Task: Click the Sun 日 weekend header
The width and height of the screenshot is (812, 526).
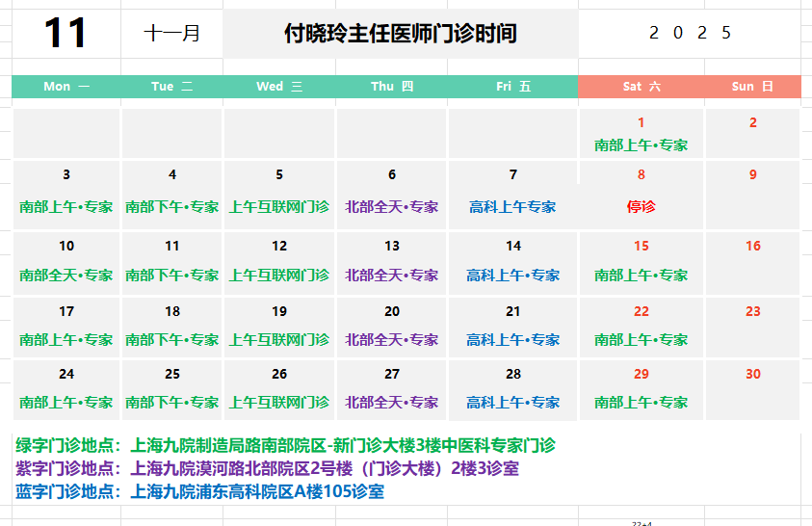Action: [x=752, y=87]
